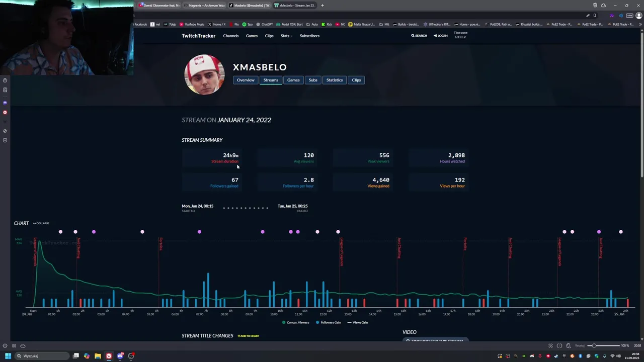Open browser settings gear in status bar
Screen dimensions: 644x362
5,346
